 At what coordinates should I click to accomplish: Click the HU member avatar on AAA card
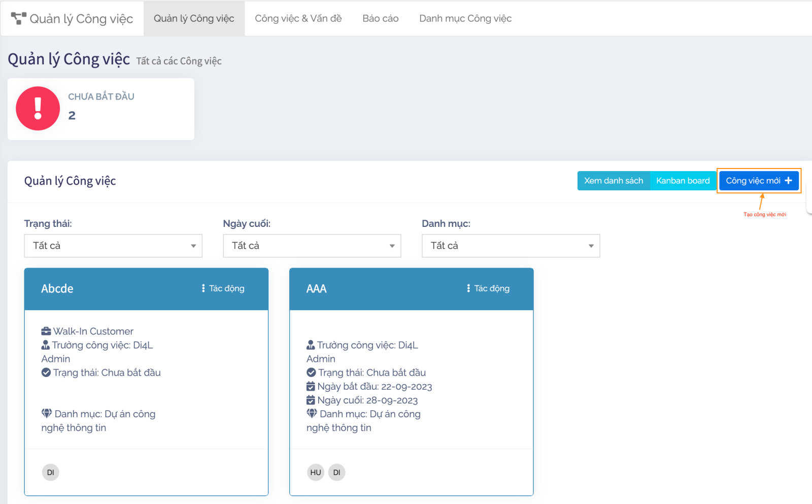(316, 473)
